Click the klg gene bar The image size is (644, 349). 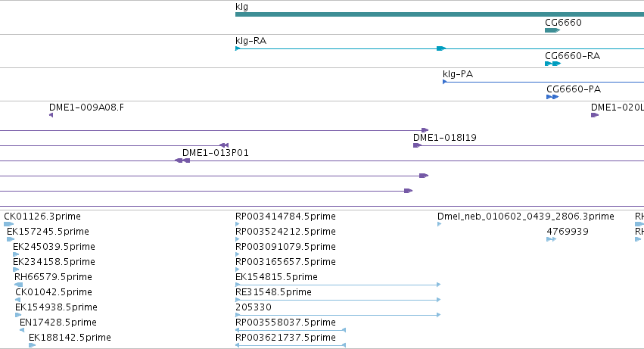click(440, 14)
